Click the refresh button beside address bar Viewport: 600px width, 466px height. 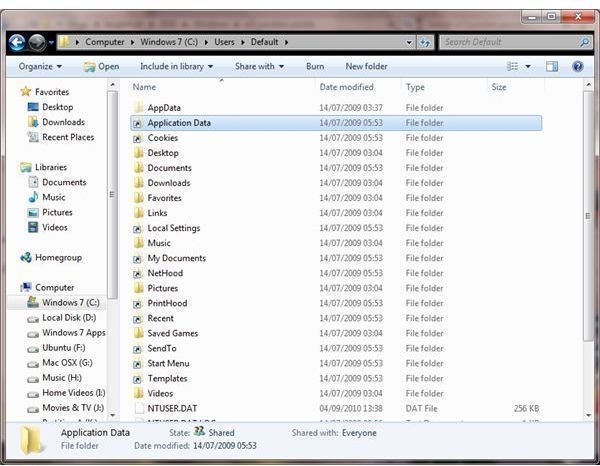coord(425,42)
